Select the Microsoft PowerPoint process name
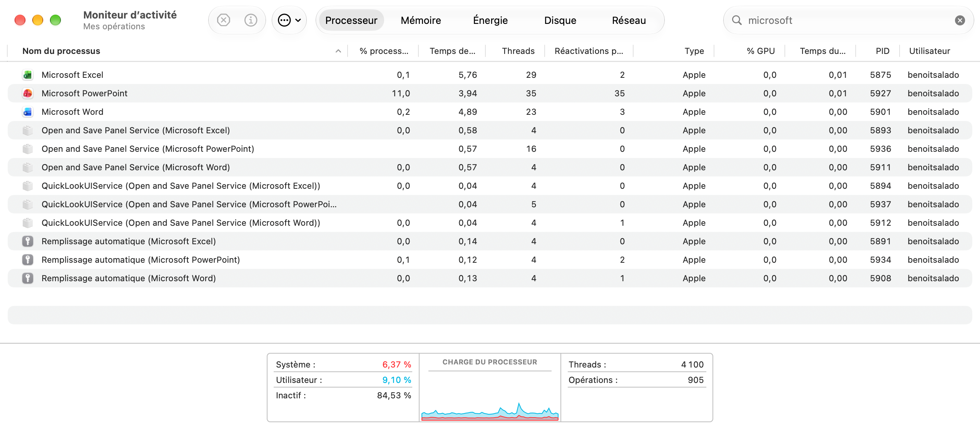 pyautogui.click(x=84, y=93)
